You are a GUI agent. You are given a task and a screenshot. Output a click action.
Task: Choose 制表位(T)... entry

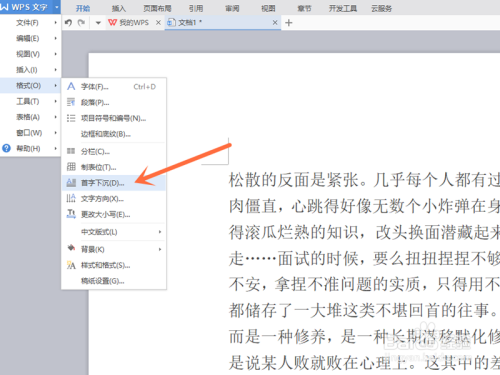(x=114, y=167)
